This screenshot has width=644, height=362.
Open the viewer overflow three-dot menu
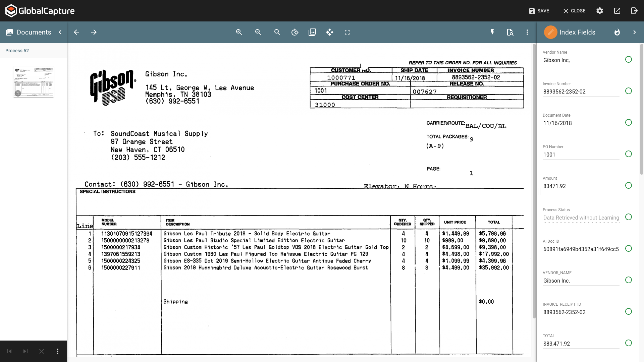tap(527, 32)
